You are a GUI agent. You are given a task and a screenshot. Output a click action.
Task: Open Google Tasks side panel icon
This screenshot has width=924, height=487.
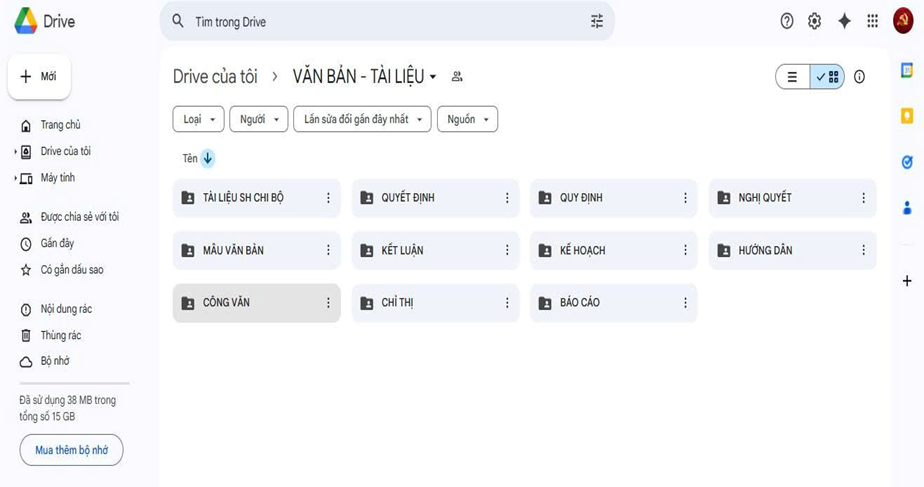click(907, 161)
